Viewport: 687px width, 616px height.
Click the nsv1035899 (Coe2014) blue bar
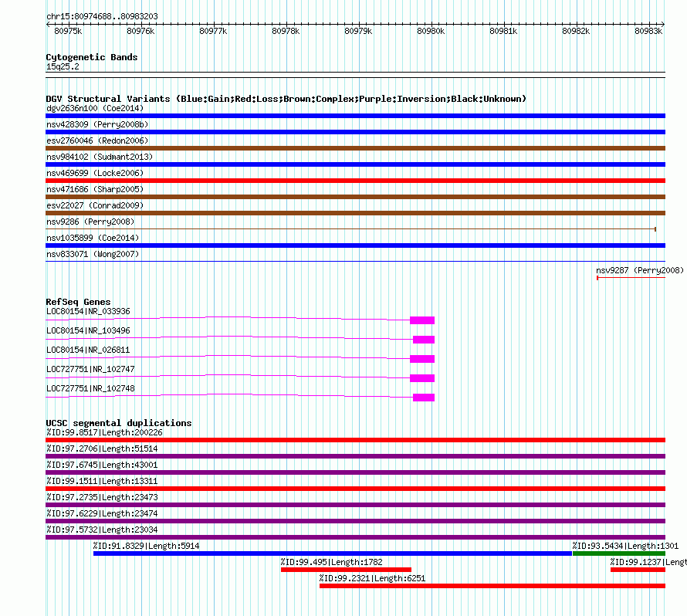(355, 245)
